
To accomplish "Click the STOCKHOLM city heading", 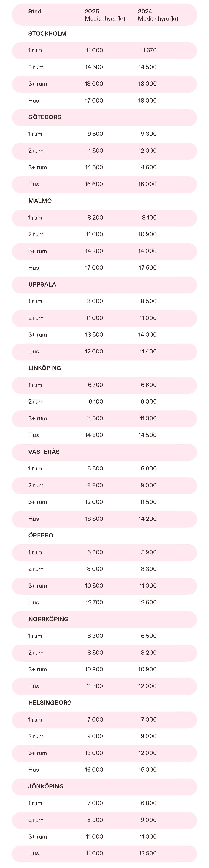I will (x=47, y=34).
